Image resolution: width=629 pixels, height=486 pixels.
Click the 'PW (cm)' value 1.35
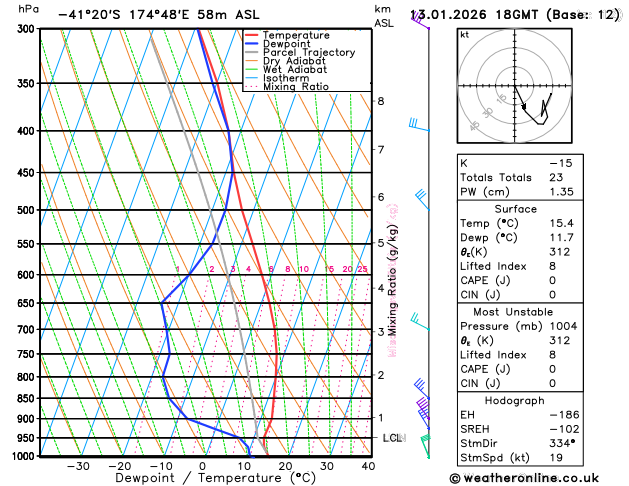pos(561,192)
